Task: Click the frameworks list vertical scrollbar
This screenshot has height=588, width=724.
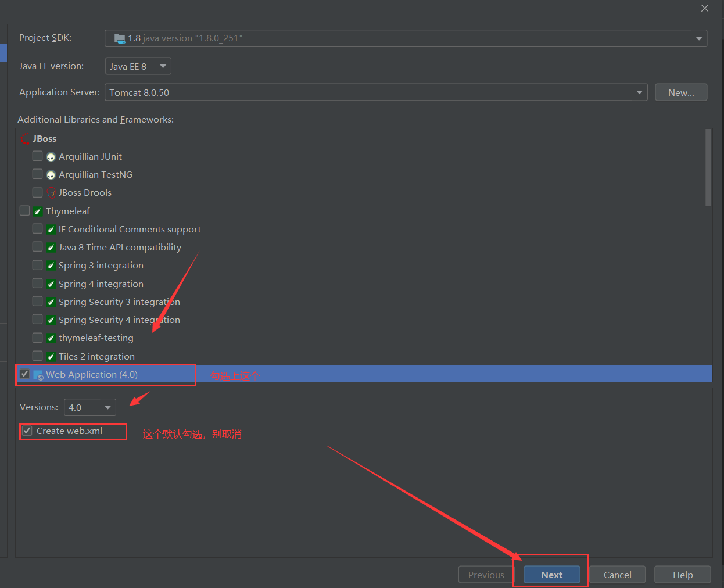Action: coord(708,167)
